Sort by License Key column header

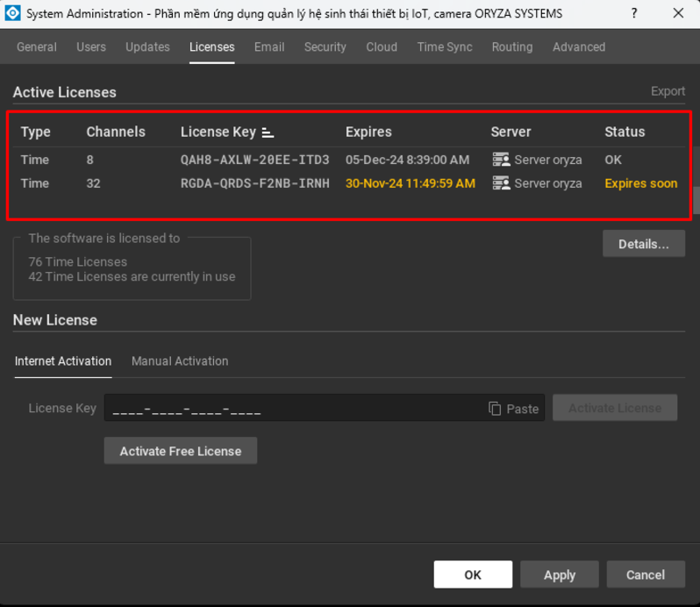point(218,132)
